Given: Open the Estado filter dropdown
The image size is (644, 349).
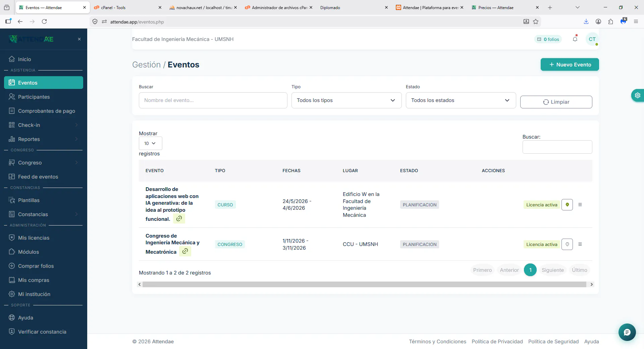Looking at the screenshot, I should click(461, 100).
